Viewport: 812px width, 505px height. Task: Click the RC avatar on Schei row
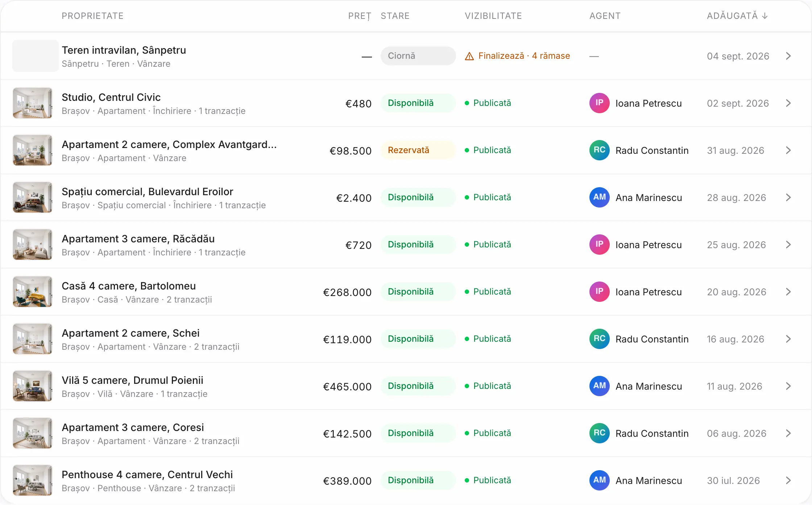(x=600, y=339)
